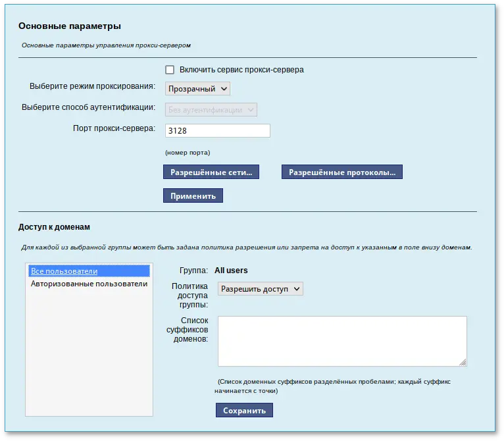504x441 pixels.
Task: Click the 'Порт прокси-сервера' label
Action: 114,128
